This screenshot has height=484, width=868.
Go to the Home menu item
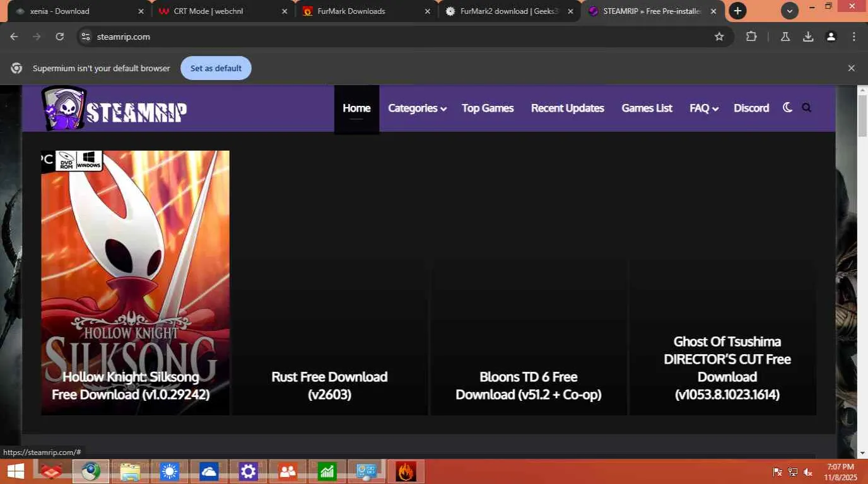click(x=356, y=108)
